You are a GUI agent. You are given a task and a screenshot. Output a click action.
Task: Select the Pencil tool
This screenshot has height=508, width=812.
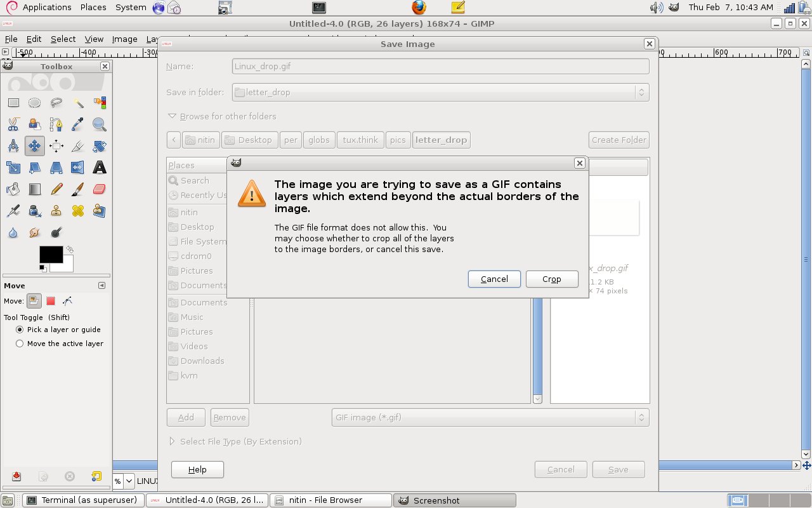[x=56, y=189]
